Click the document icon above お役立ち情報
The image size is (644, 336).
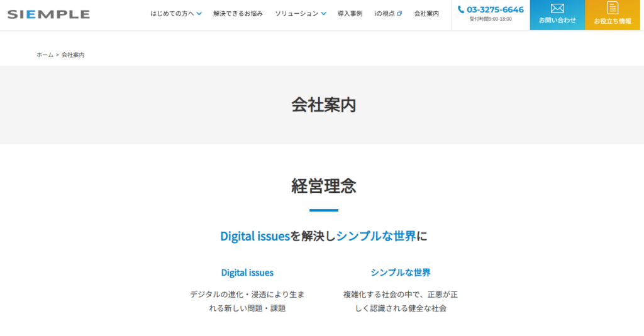pos(613,8)
